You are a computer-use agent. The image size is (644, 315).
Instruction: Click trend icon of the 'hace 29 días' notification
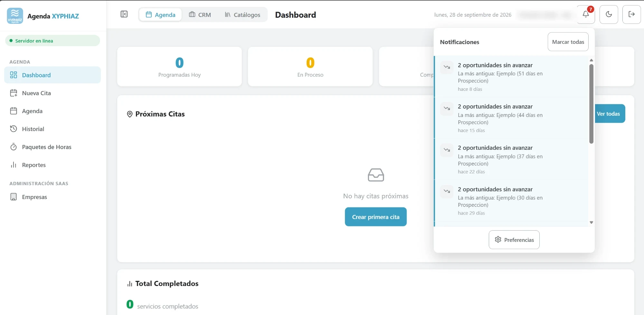pos(447,191)
